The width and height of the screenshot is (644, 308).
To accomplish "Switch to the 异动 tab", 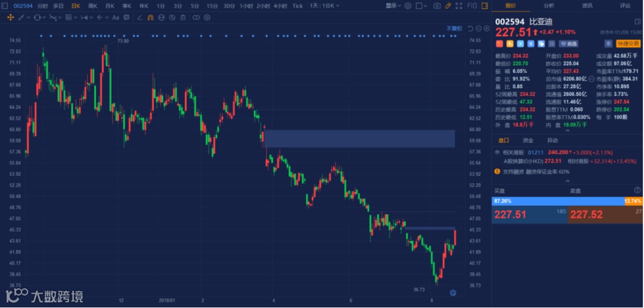I will coord(552,141).
